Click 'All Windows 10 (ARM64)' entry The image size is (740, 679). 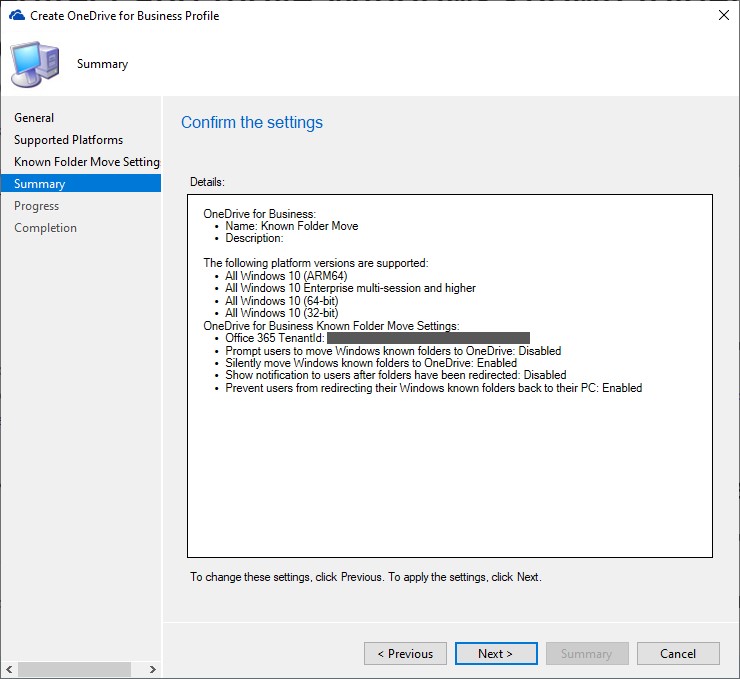click(286, 276)
